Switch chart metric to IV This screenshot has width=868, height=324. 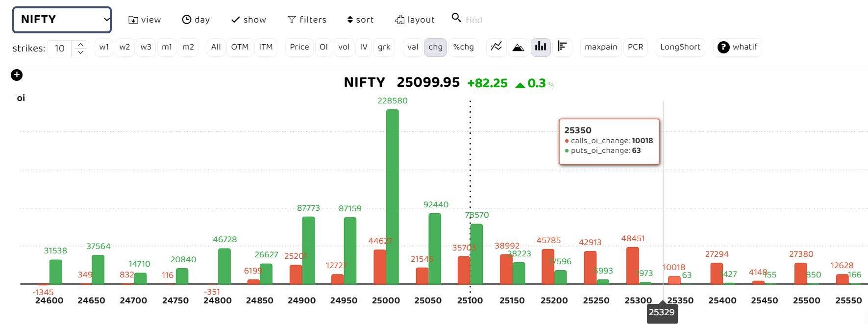[364, 47]
